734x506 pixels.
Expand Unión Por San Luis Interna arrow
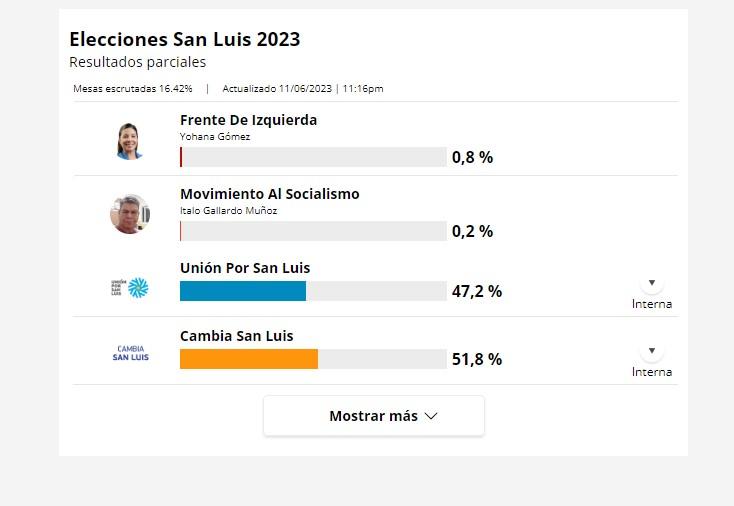pos(652,283)
